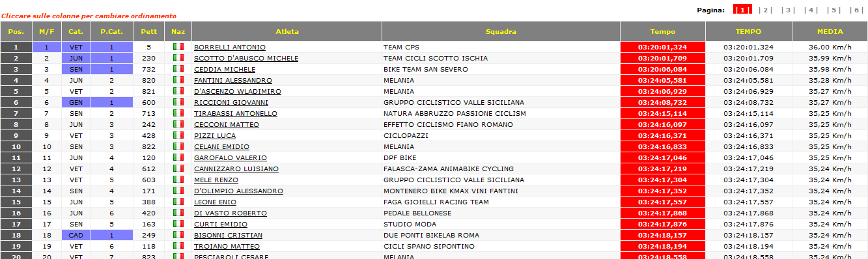Sort by MEDIA column header
Image resolution: width=868 pixels, height=259 pixels.
coord(830,31)
